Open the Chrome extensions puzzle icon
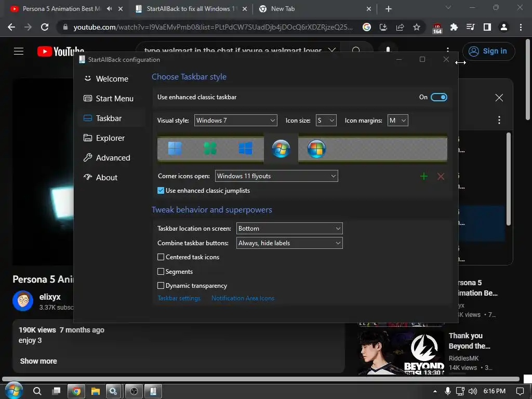Viewport: 532px width, 399px height. point(454,27)
